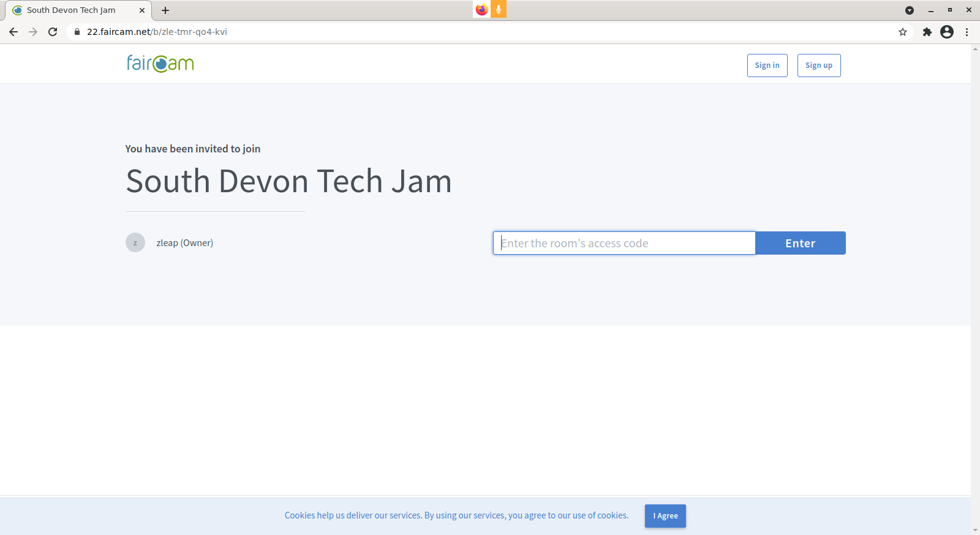
Task: Minimize the browser window
Action: pos(931,10)
